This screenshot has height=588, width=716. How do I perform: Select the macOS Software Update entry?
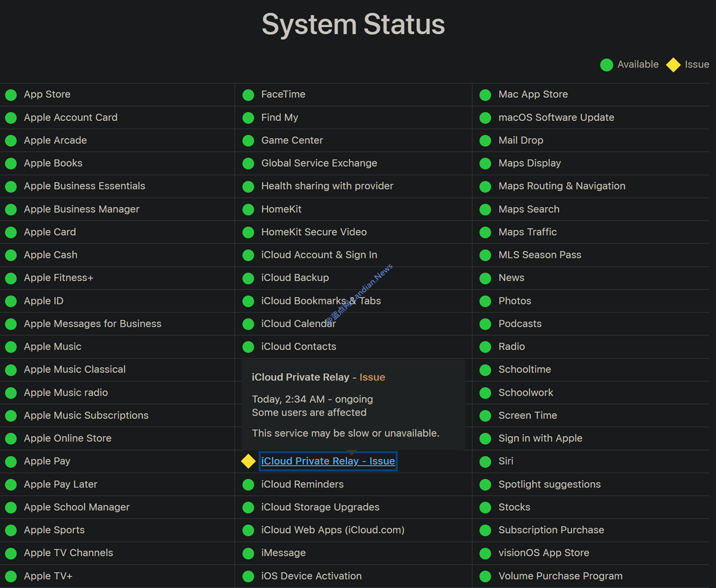557,117
